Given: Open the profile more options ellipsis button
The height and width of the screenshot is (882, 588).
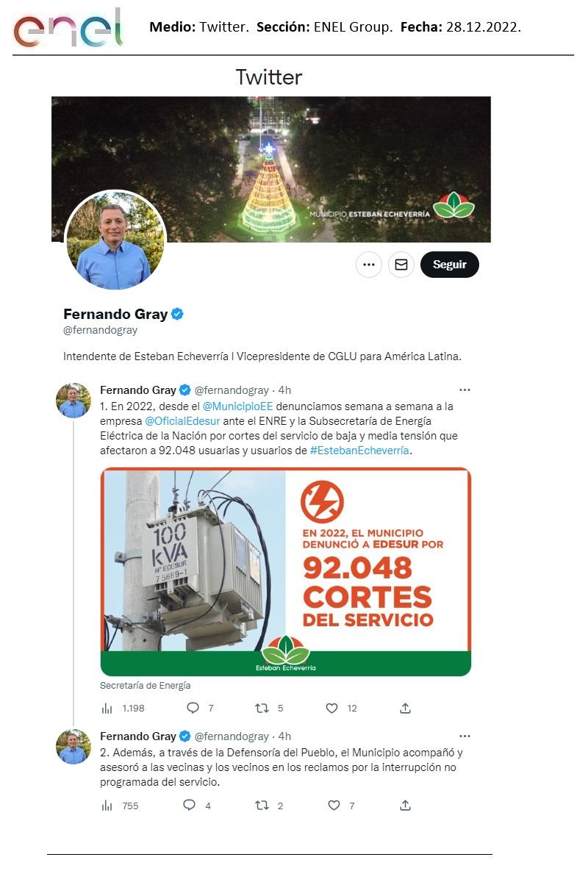Looking at the screenshot, I should pyautogui.click(x=369, y=265).
